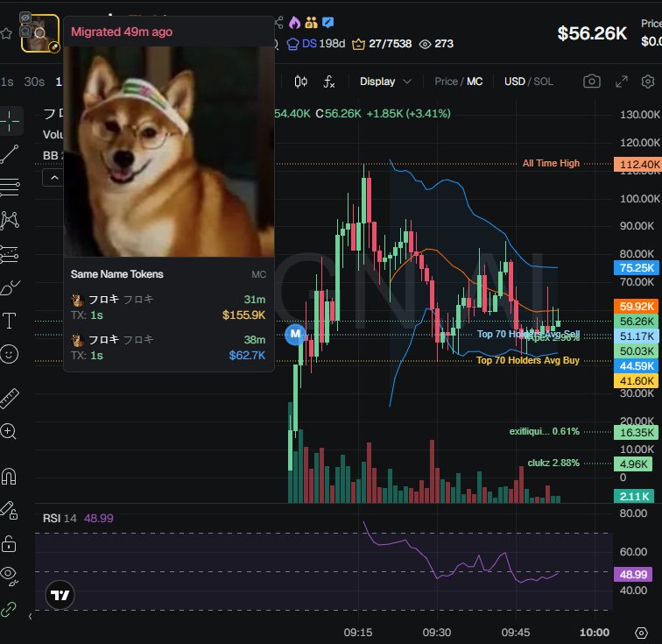Screen dimensions: 662x644
Task: Collapse the indicator legend chevron
Action: 53,178
